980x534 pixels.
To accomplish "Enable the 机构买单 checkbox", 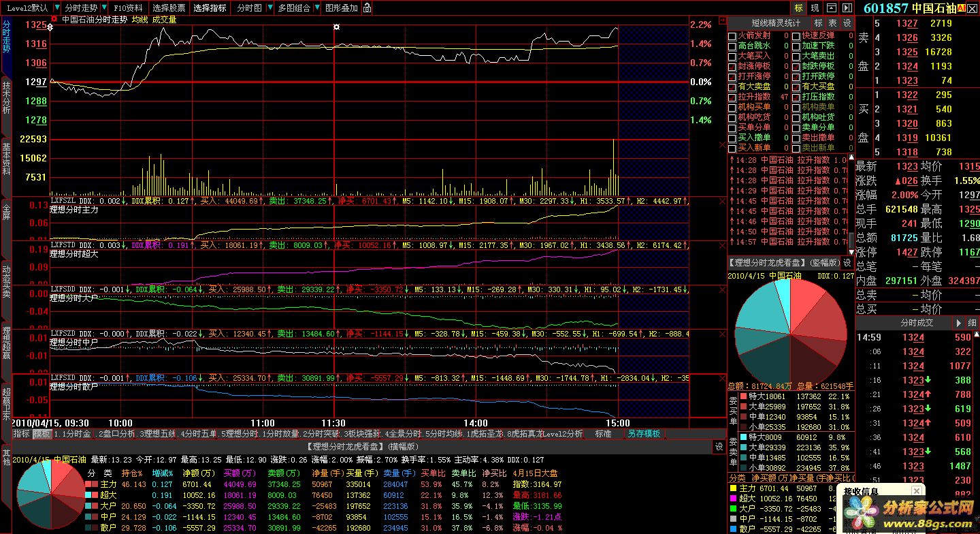I will [732, 107].
